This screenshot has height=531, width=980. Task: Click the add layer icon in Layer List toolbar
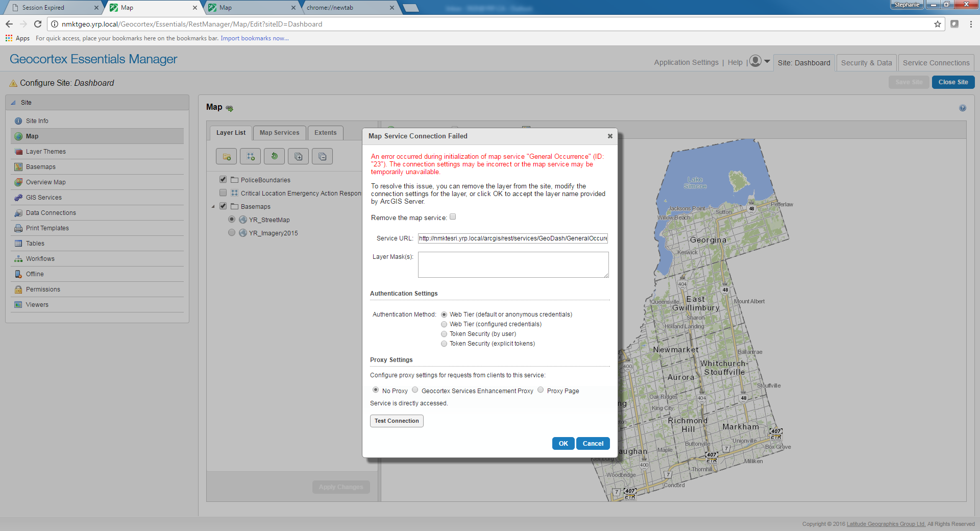[251, 156]
